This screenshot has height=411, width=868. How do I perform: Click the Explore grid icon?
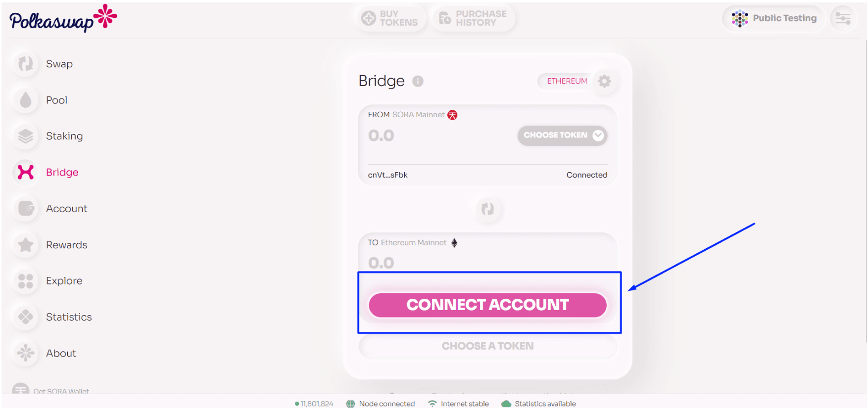(x=25, y=281)
